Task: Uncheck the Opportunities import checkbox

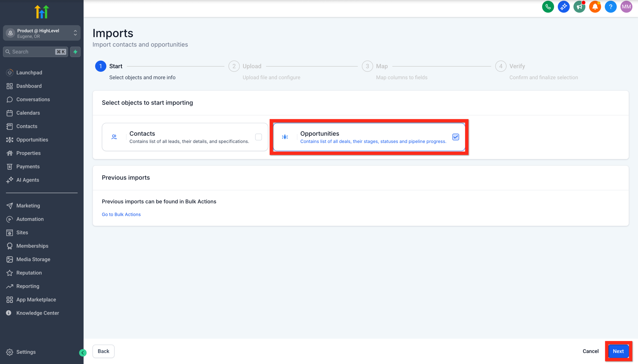Action: point(455,137)
